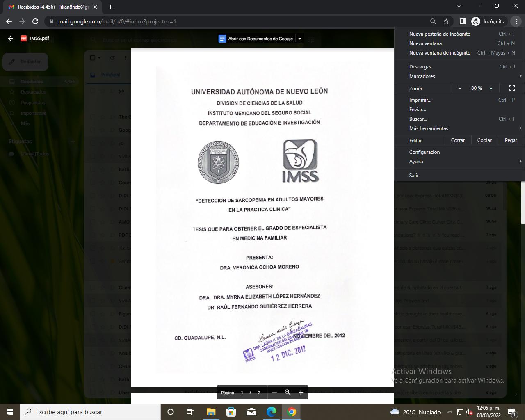Select Imprimir... from the menu
525x420 pixels.
click(x=459, y=100)
